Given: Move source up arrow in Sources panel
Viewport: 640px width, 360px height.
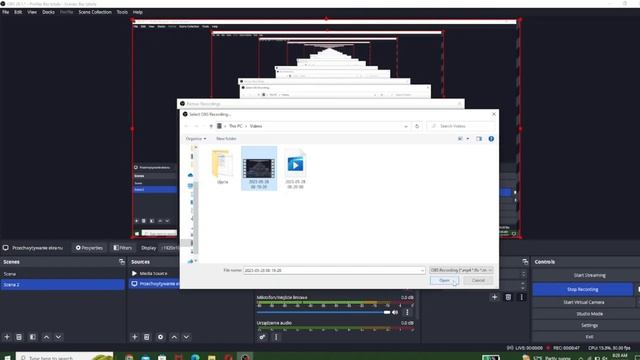Looking at the screenshot, I should [x=174, y=337].
